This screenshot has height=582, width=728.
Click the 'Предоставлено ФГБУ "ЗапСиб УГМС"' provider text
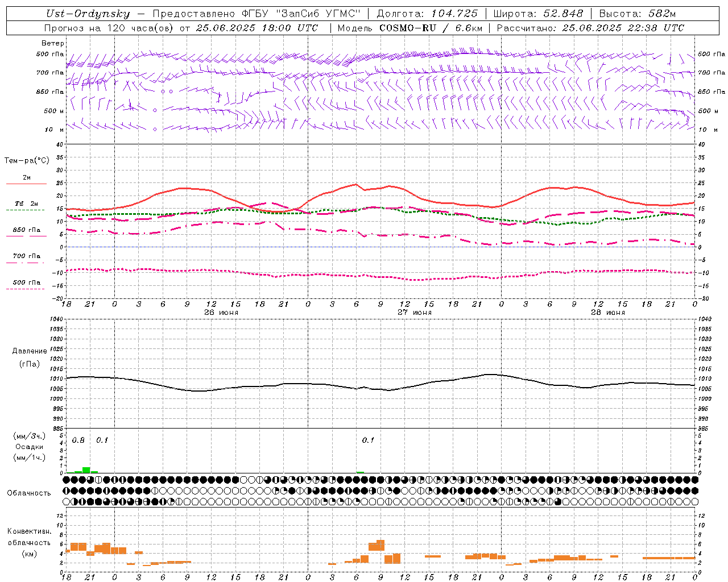[x=257, y=14]
